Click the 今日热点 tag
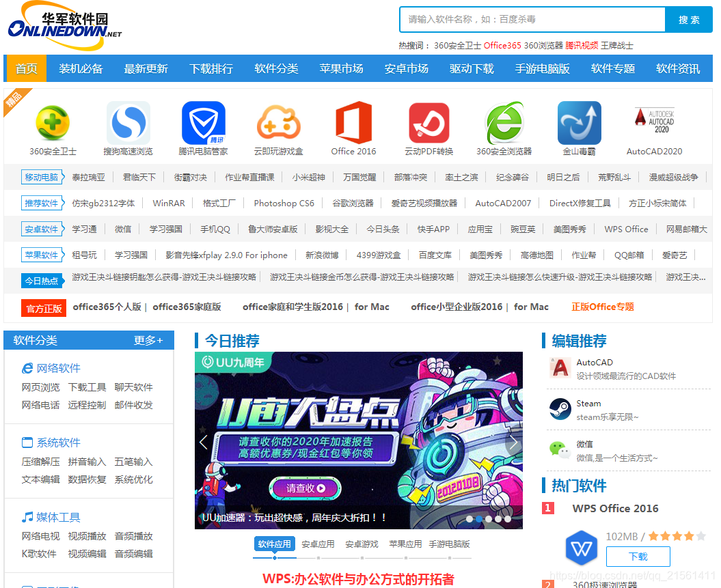Screen dimensions: 721x588 (42, 281)
